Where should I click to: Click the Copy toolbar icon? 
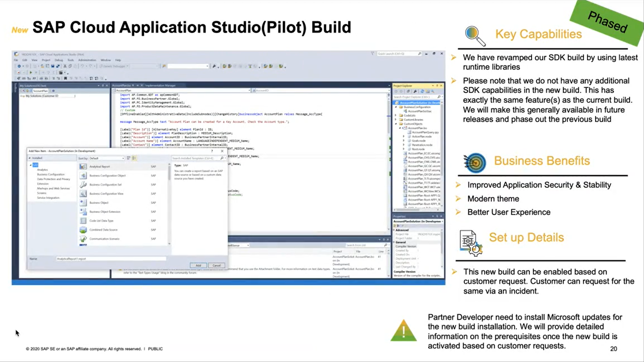coord(70,66)
